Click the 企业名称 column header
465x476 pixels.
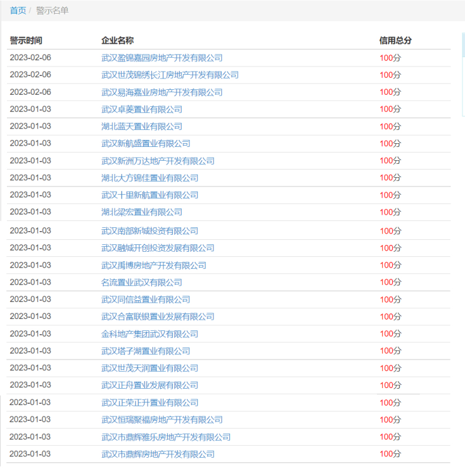click(118, 40)
